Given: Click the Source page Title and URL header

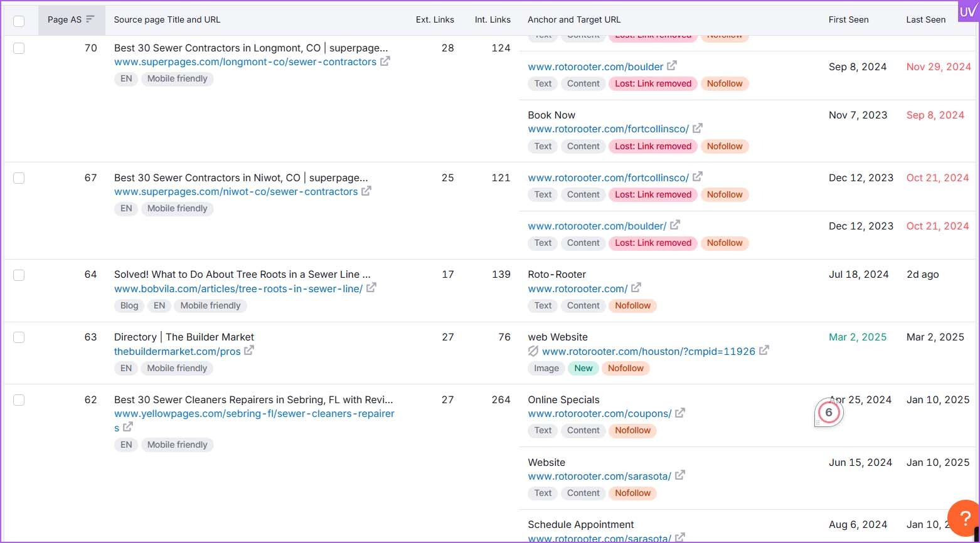Looking at the screenshot, I should click(x=167, y=19).
